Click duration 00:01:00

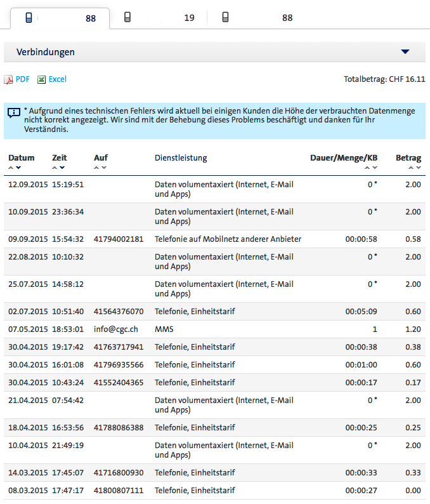(362, 365)
